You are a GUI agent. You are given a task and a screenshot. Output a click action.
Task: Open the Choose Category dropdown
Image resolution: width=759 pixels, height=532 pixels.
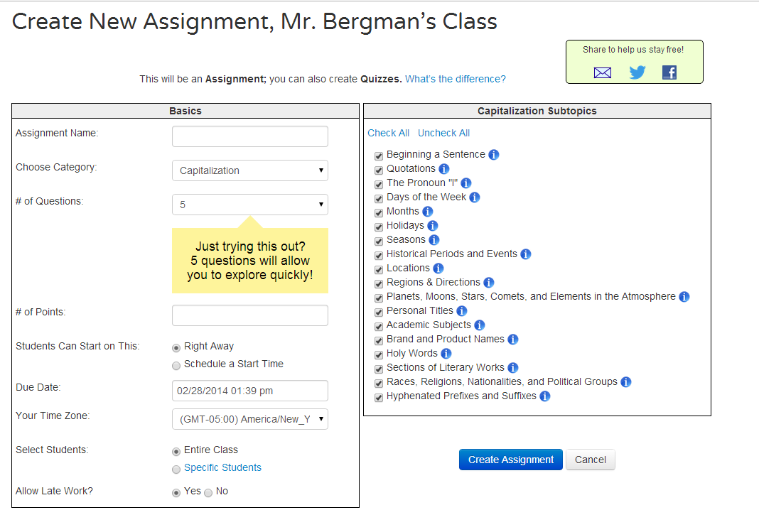point(249,170)
